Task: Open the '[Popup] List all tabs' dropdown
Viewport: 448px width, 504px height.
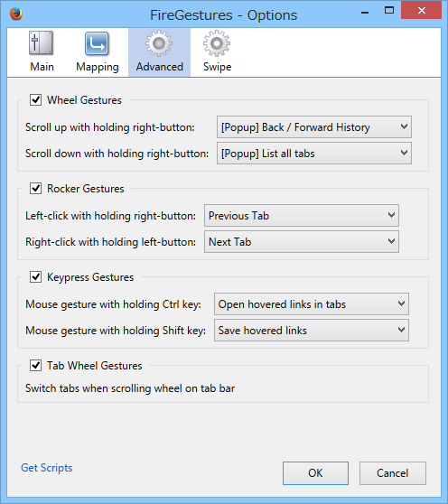Action: tap(314, 154)
